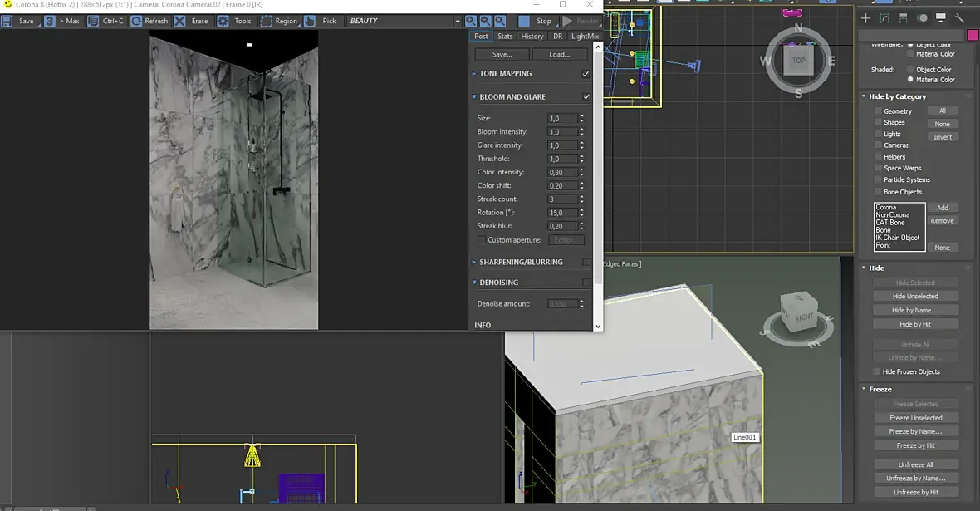
Task: Click the Create plus icon in the command panel
Action: [865, 18]
